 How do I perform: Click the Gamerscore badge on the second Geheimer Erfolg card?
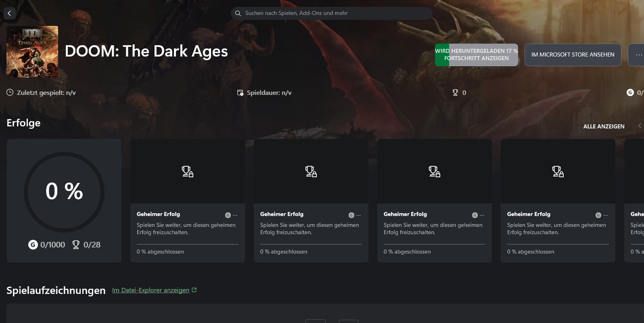pyautogui.click(x=351, y=215)
